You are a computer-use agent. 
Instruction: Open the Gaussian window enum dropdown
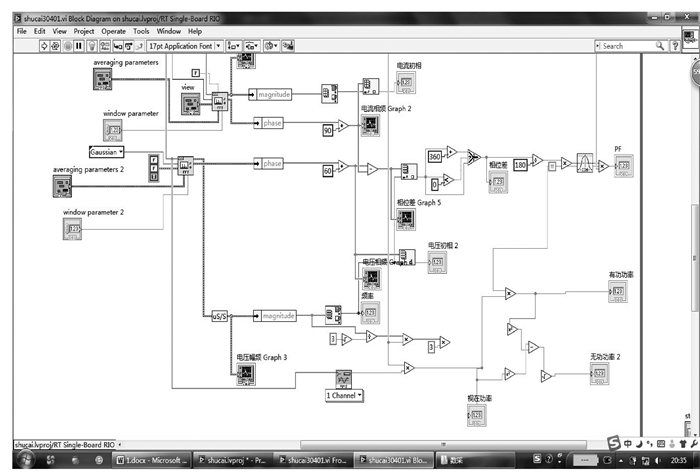[x=106, y=152]
